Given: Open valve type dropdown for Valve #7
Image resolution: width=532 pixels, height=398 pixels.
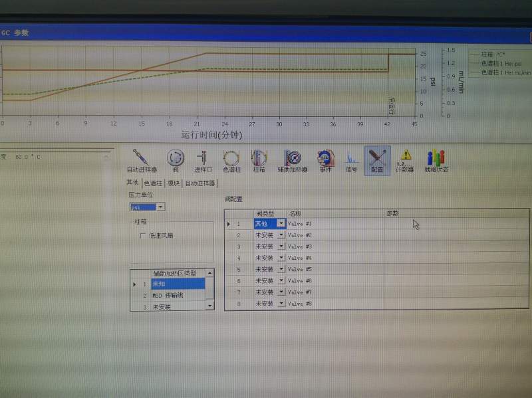Looking at the screenshot, I should (x=281, y=292).
